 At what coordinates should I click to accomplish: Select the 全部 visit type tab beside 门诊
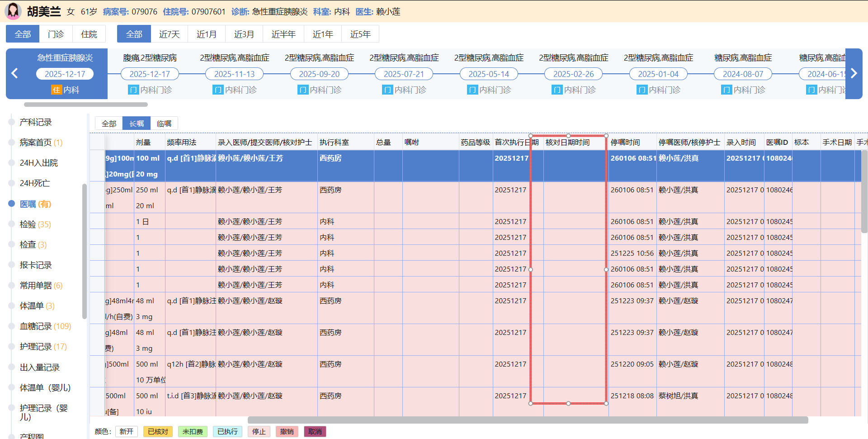(x=23, y=34)
